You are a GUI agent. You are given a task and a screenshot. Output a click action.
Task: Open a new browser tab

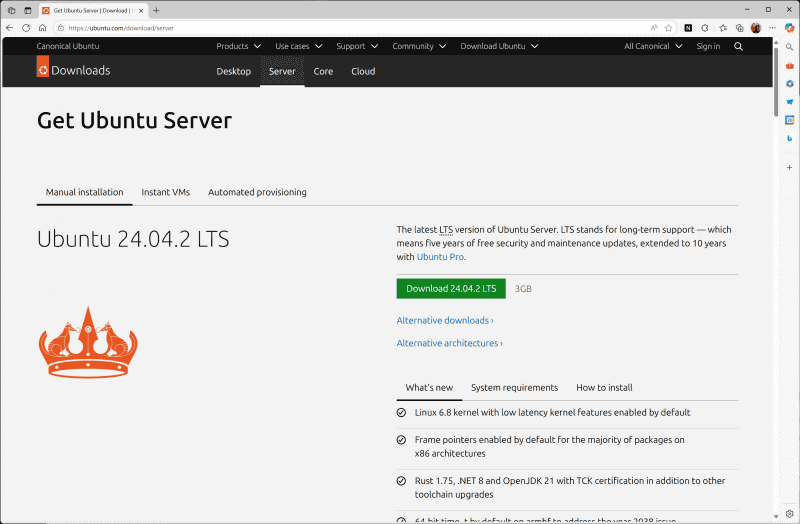coord(156,10)
